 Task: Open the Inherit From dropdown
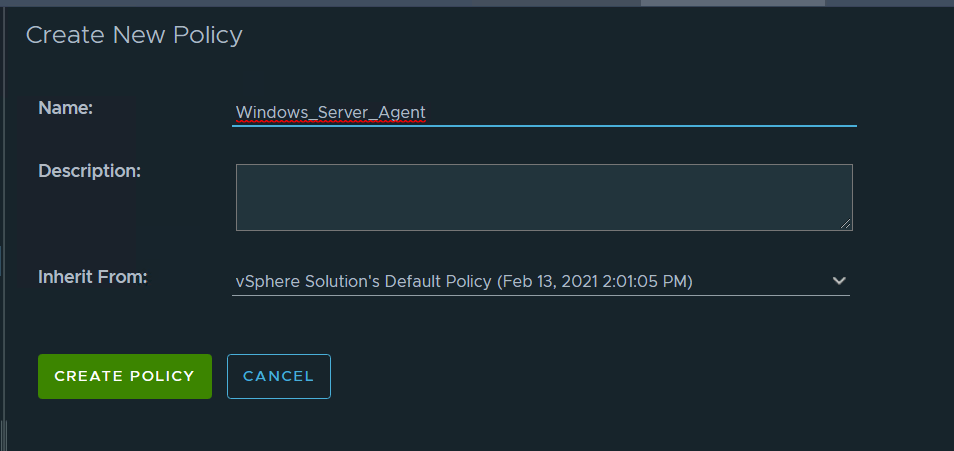coord(540,281)
